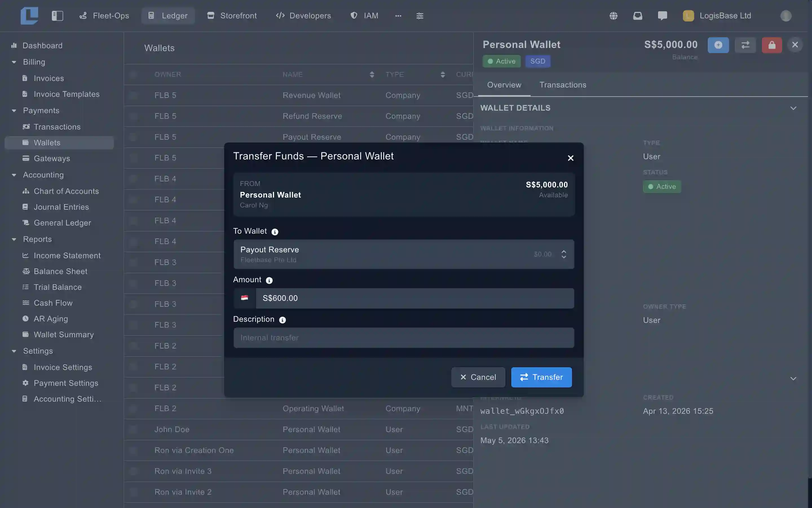This screenshot has width=812, height=508.
Task: Collapse the Reports section
Action: [14, 240]
